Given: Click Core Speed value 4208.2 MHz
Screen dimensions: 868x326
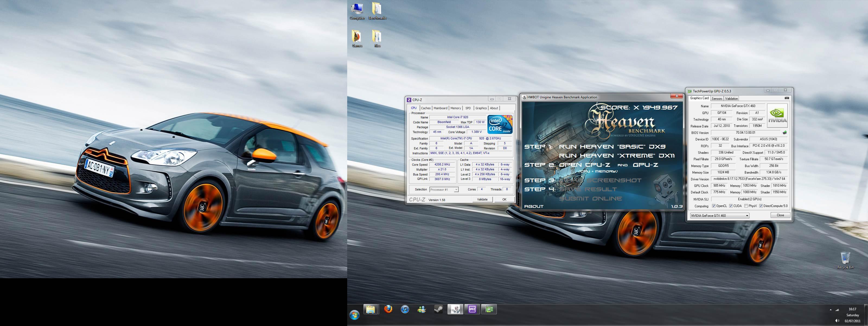Looking at the screenshot, I should tap(442, 165).
